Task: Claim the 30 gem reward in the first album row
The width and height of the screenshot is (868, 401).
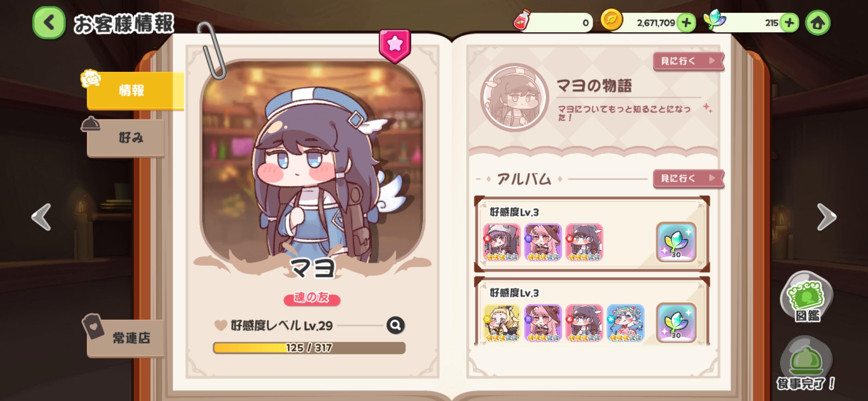Action: click(676, 242)
